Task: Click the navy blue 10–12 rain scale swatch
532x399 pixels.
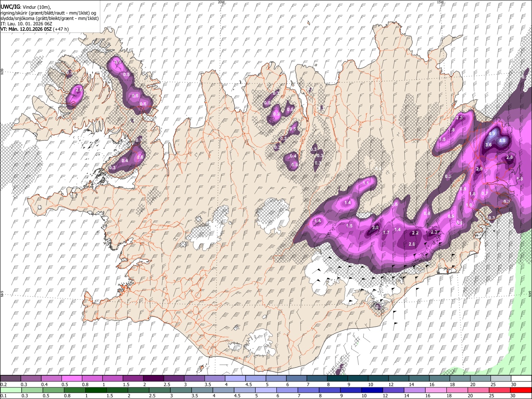Action: 373,390
